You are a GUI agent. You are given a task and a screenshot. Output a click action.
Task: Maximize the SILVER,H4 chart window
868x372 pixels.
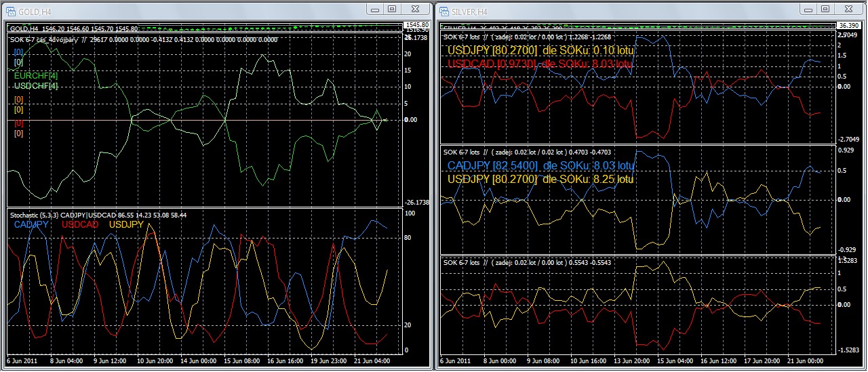(825, 9)
